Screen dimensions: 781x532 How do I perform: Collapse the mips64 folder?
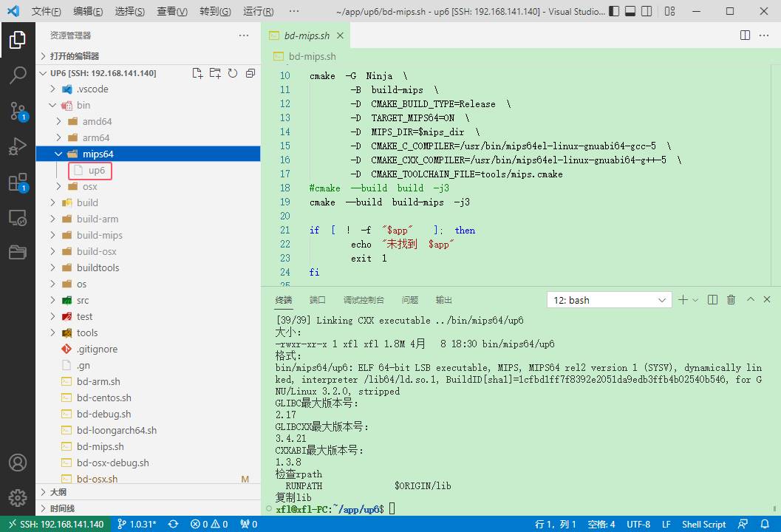point(58,154)
